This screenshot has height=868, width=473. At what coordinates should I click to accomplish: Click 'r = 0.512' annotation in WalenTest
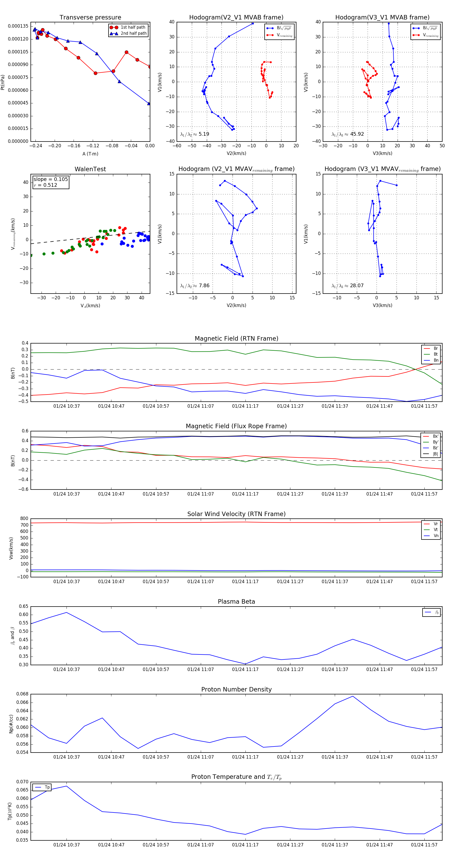point(45,185)
